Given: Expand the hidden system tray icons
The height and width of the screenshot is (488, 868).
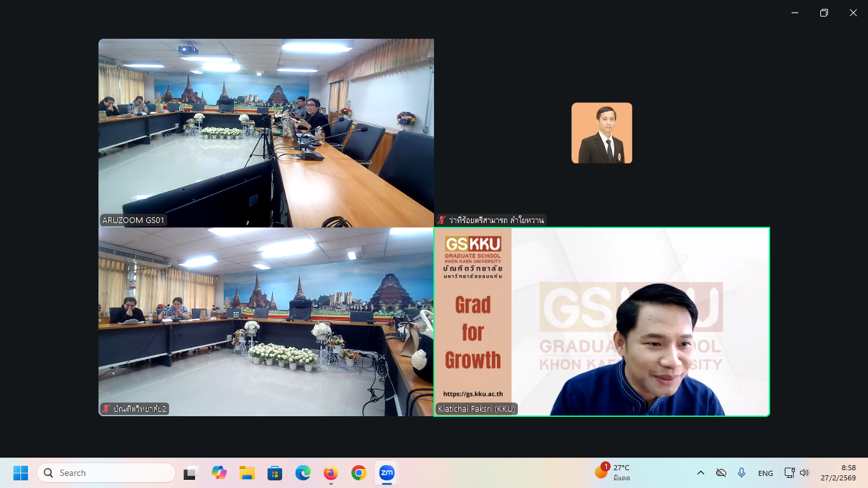Looking at the screenshot, I should coord(701,473).
